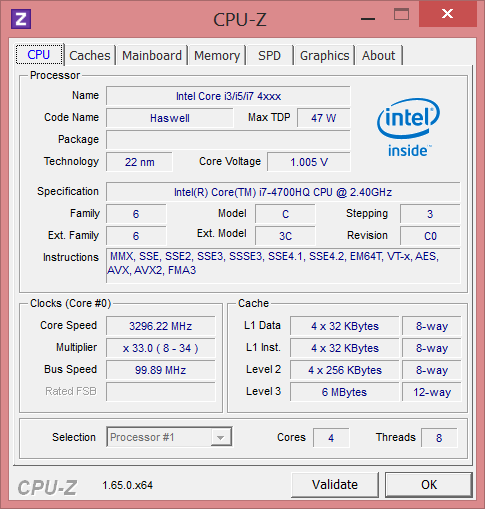Click the empty Rated FSB field
Screen dimensions: 485x509
(161, 392)
